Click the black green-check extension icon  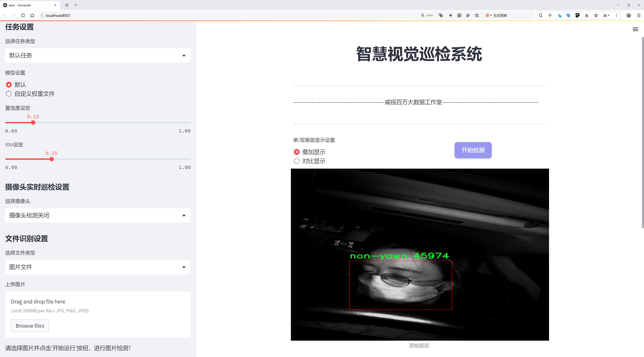pos(578,15)
